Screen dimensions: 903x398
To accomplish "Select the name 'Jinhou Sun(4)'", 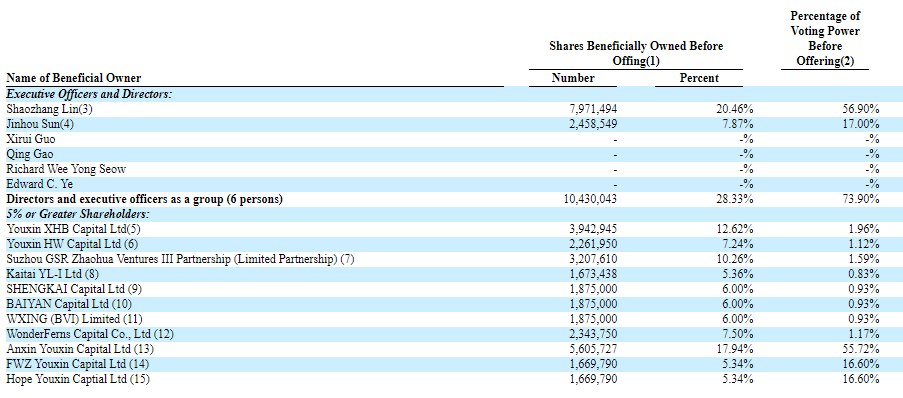I will tap(40, 124).
